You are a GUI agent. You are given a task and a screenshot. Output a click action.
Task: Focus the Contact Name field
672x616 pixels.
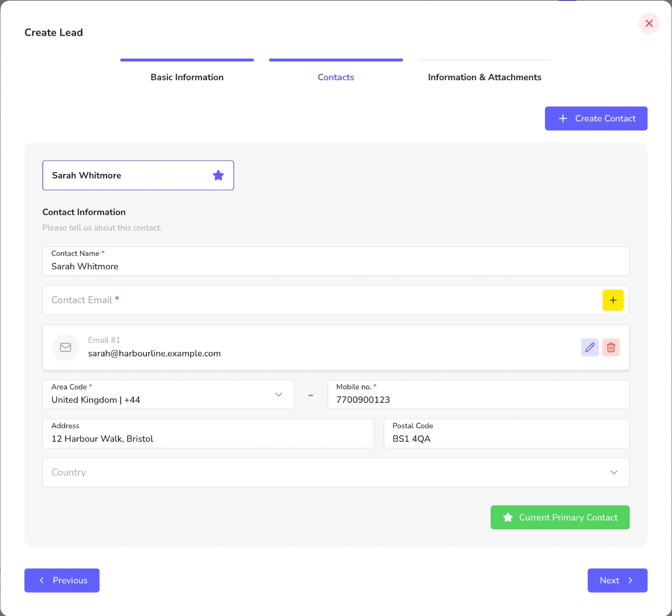click(x=335, y=261)
